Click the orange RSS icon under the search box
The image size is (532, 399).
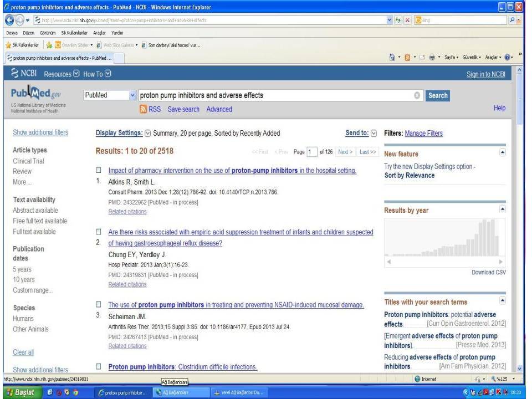(143, 109)
